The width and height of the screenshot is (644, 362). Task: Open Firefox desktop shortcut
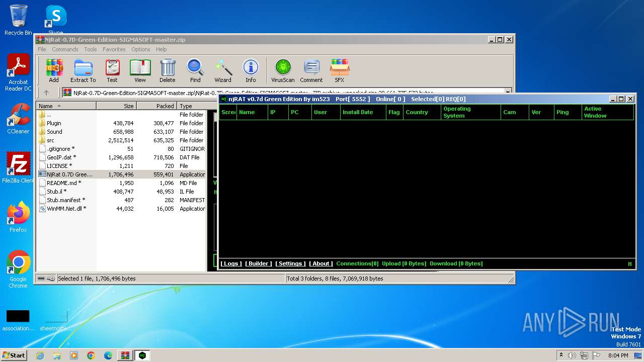click(x=18, y=217)
